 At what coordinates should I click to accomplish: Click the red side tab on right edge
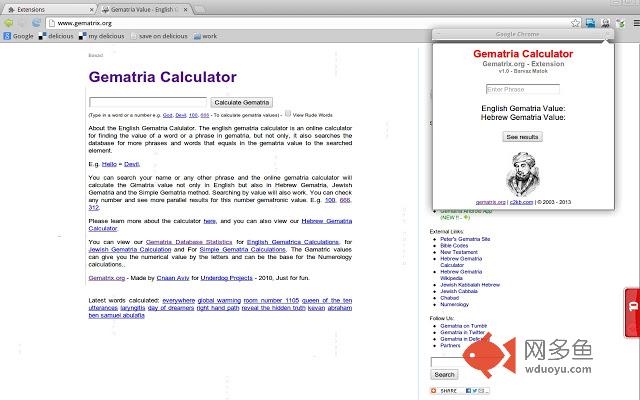(632, 312)
